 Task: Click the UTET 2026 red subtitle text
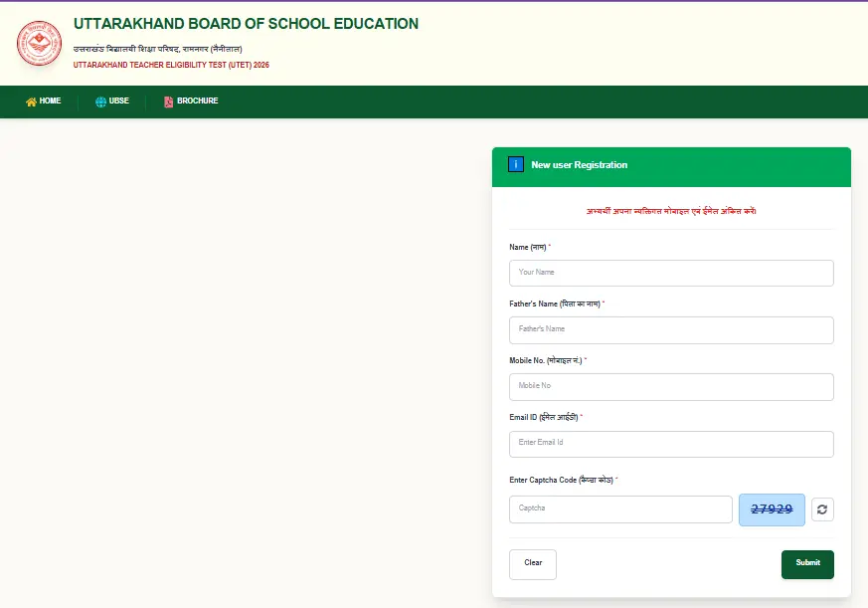[x=171, y=65]
